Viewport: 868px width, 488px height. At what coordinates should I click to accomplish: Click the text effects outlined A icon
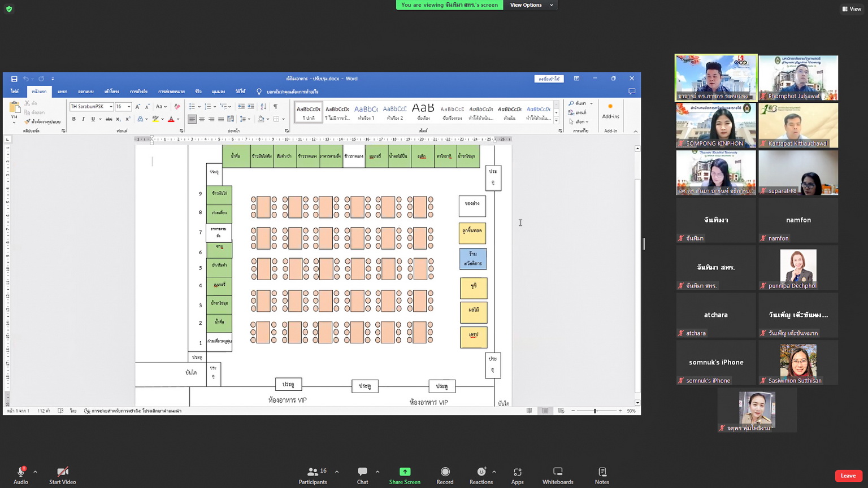point(140,119)
